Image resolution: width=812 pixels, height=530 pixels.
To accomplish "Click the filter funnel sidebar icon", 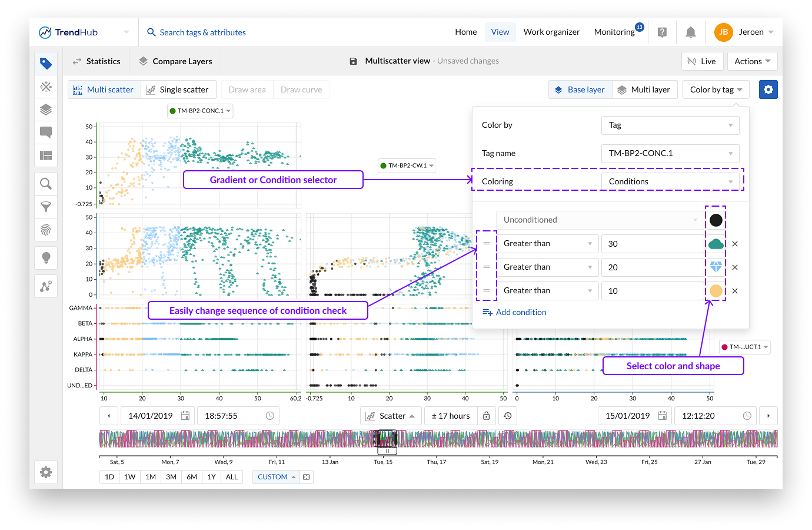I will tap(46, 207).
